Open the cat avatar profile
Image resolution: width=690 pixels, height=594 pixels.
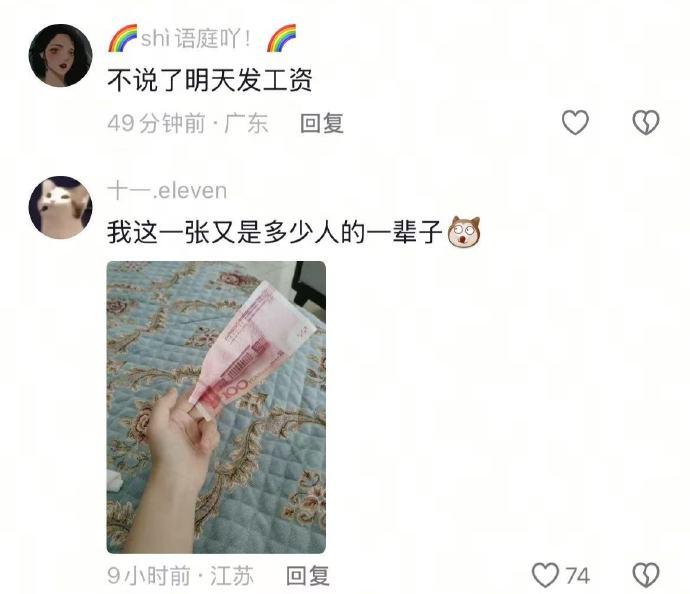60,208
